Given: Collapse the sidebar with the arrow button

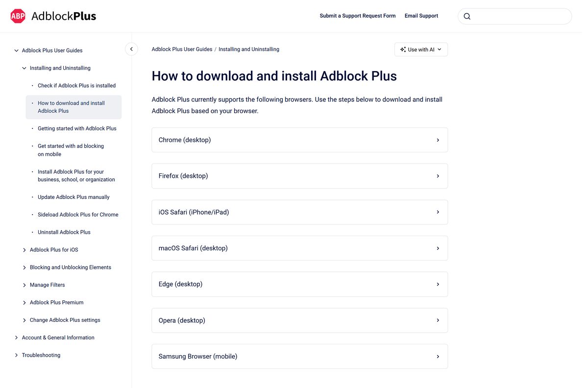Looking at the screenshot, I should tap(131, 49).
